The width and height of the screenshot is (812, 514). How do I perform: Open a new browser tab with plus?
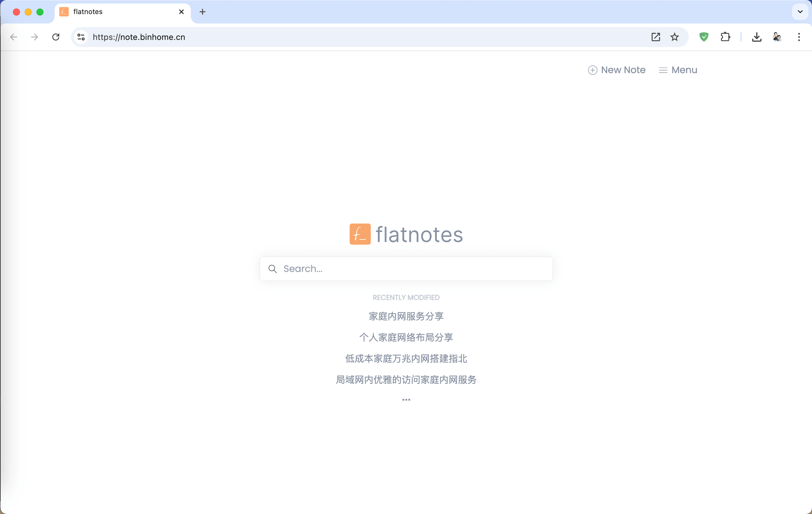point(202,12)
